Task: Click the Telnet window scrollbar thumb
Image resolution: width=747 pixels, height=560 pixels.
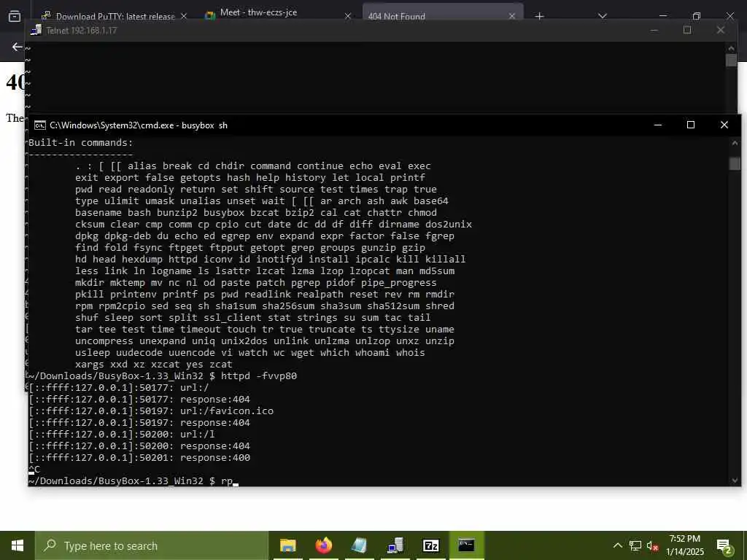Action: tap(731, 61)
